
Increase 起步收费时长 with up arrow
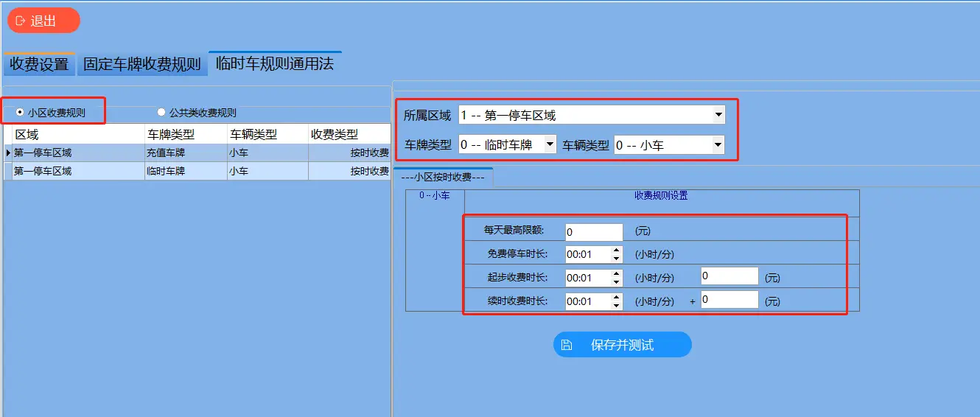[x=617, y=273]
